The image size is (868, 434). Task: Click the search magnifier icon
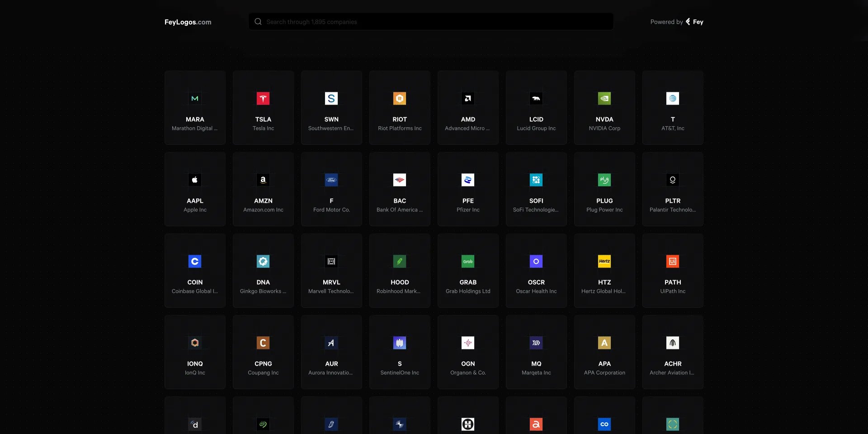[x=258, y=22]
